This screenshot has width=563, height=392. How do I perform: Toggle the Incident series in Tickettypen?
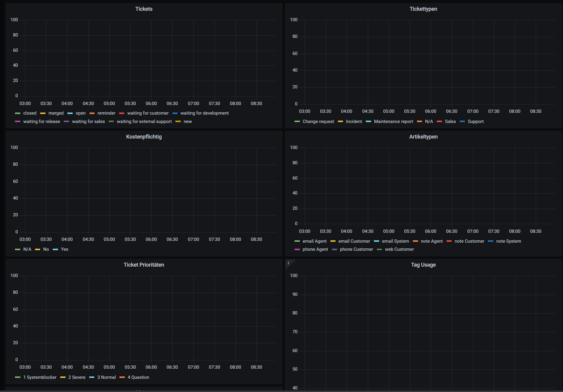354,121
